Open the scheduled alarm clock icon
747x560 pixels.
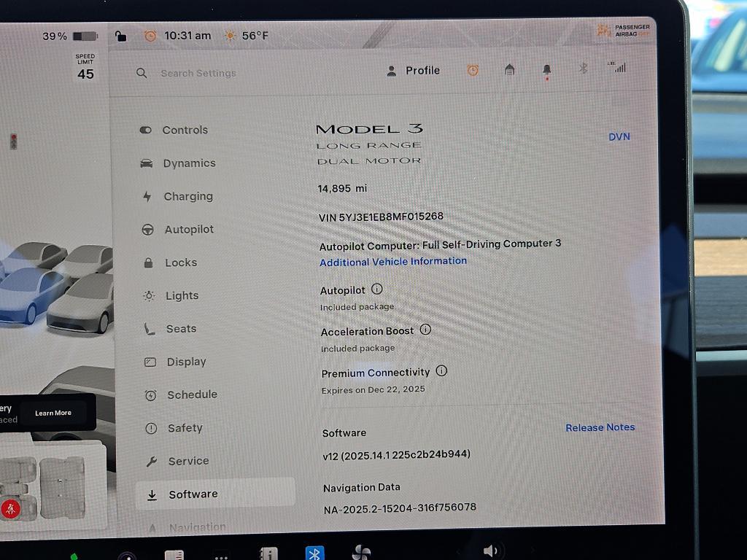[x=473, y=68]
